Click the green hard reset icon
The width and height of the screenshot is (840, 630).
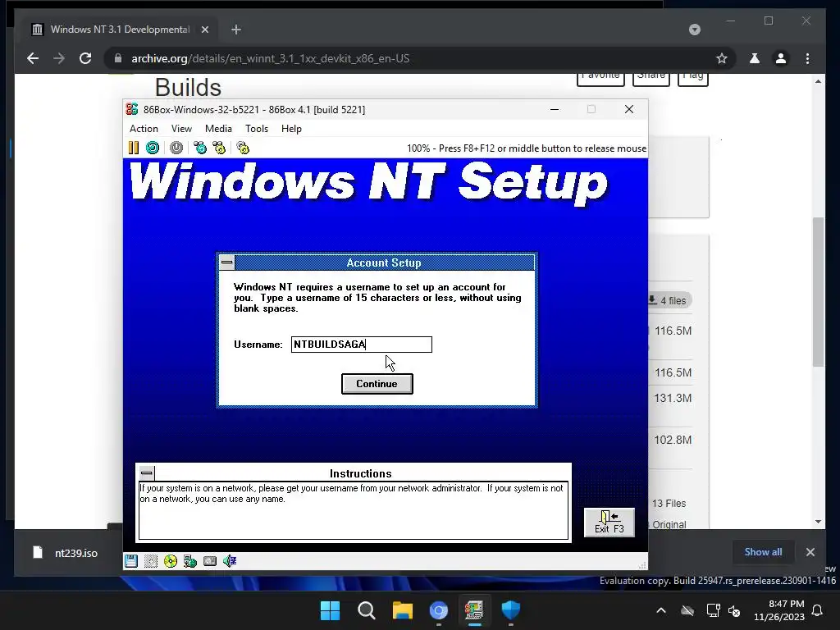(x=153, y=148)
